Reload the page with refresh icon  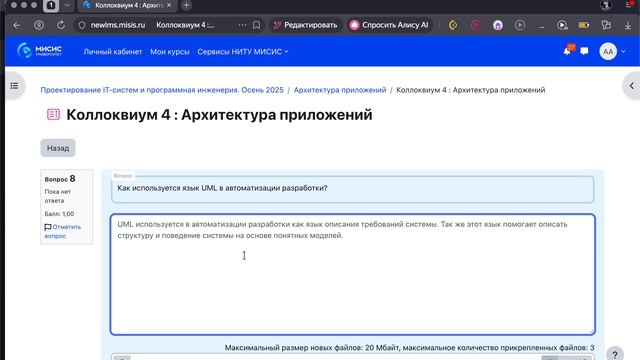point(61,25)
